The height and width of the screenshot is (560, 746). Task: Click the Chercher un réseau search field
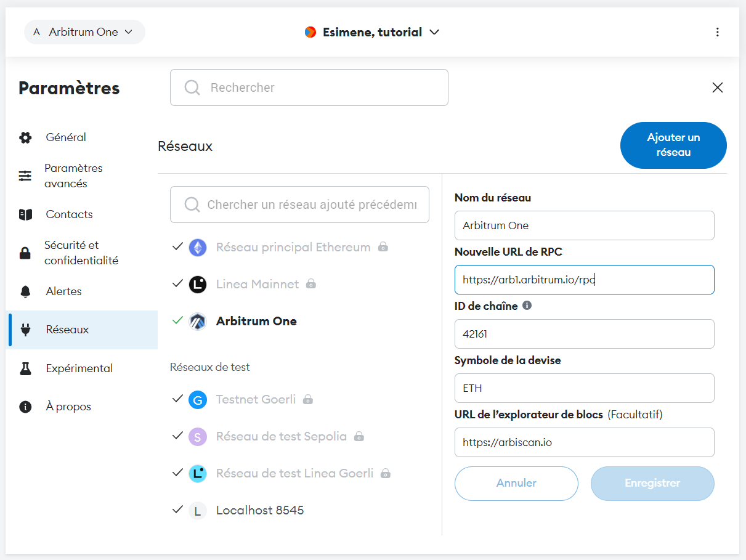point(299,205)
